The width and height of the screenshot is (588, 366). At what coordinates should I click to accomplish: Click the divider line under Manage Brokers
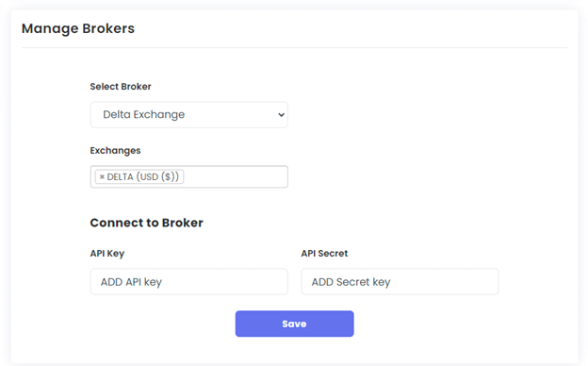[294, 48]
